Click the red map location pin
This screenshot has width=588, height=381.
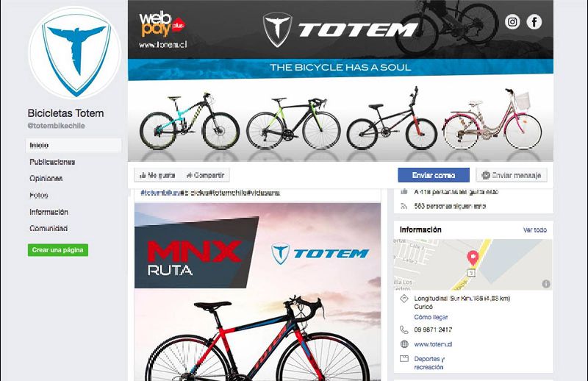(473, 259)
